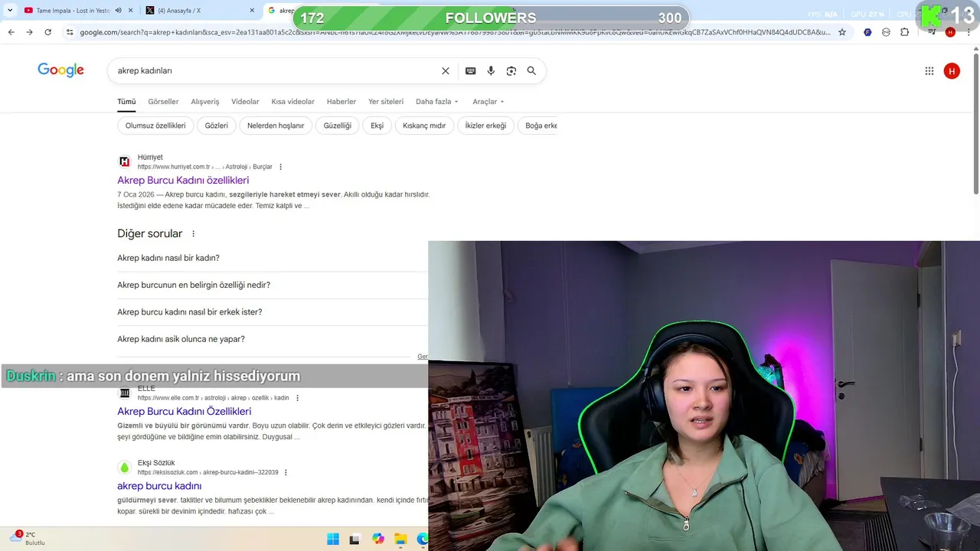
Task: Click the Ekşi Sözlük site name
Action: (x=156, y=463)
